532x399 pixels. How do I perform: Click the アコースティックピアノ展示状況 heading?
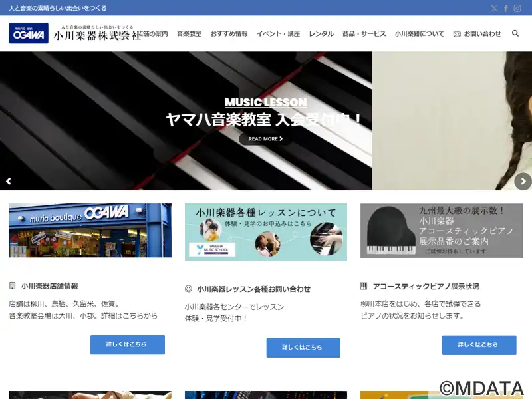click(x=426, y=287)
